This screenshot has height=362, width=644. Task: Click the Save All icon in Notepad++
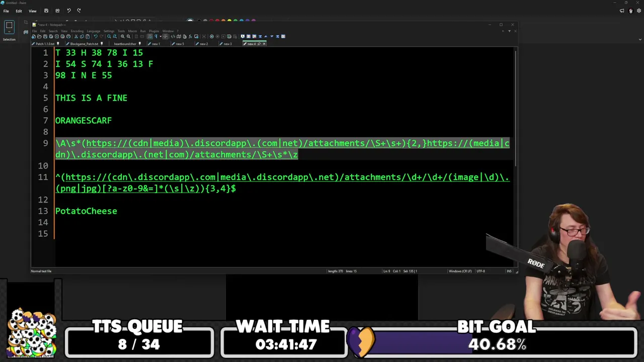click(x=51, y=36)
